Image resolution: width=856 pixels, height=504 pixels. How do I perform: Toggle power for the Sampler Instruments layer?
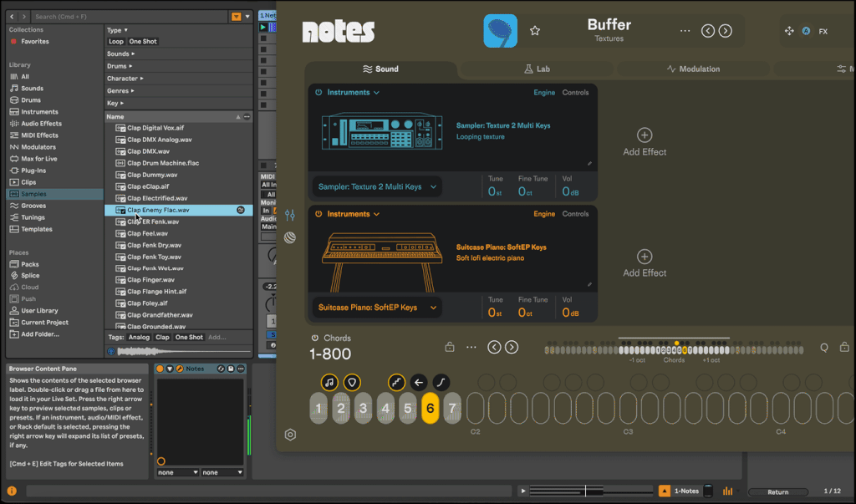pyautogui.click(x=318, y=93)
